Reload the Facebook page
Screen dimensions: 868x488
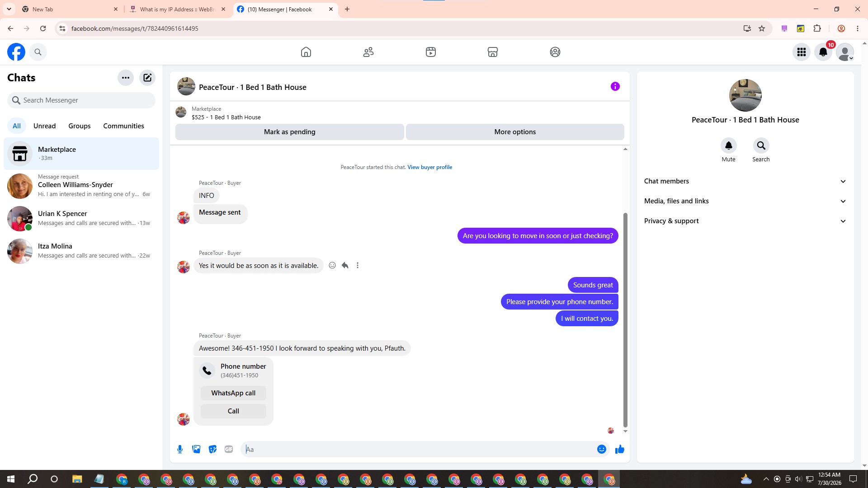pos(43,28)
